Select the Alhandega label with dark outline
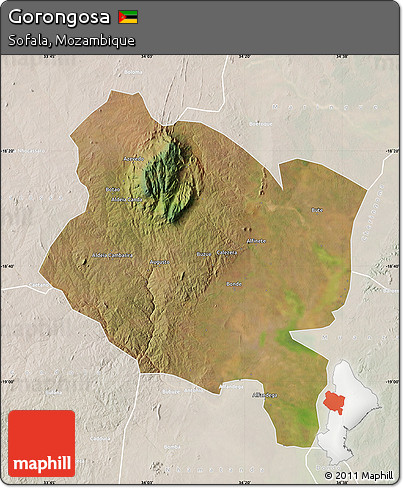Image resolution: width=403 pixels, height=488 pixels. (265, 395)
